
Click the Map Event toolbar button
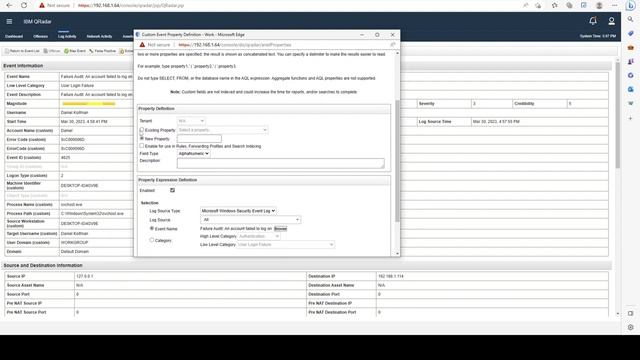click(75, 51)
